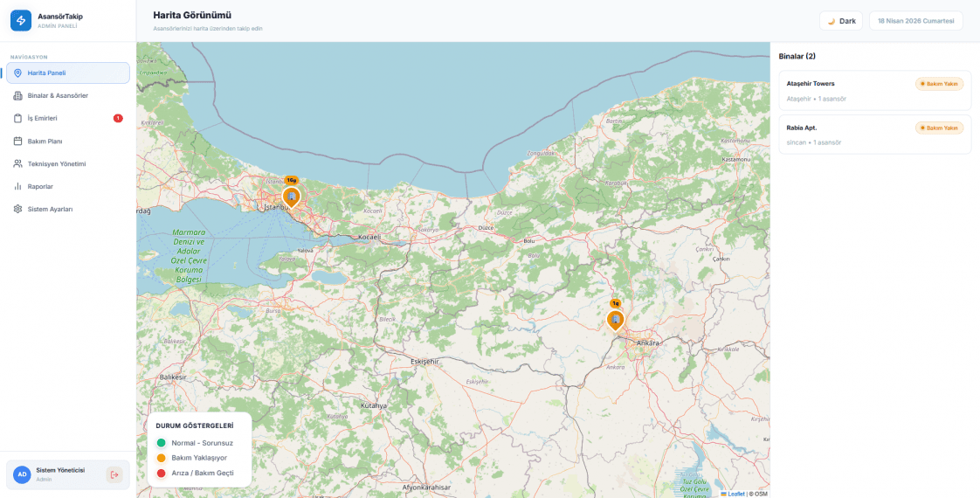This screenshot has height=498, width=980.
Task: Click the Binalar & Asansörler building icon
Action: [17, 95]
